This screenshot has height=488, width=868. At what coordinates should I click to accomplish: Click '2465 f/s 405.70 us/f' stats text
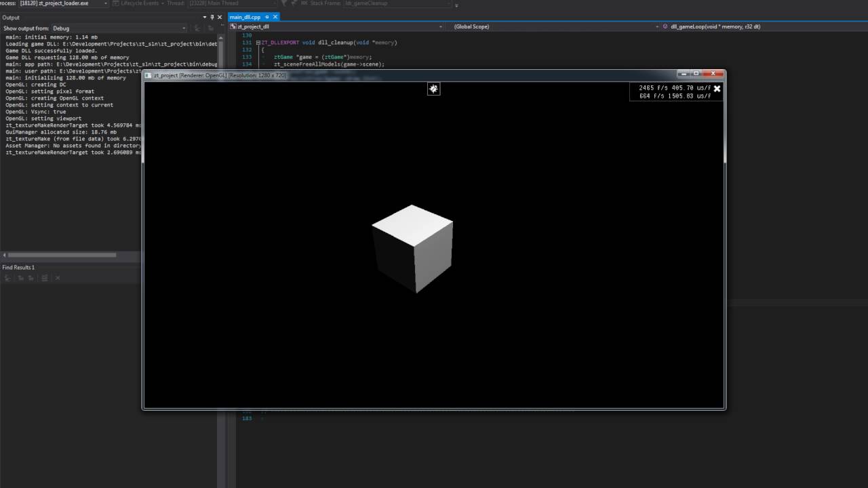coord(675,88)
